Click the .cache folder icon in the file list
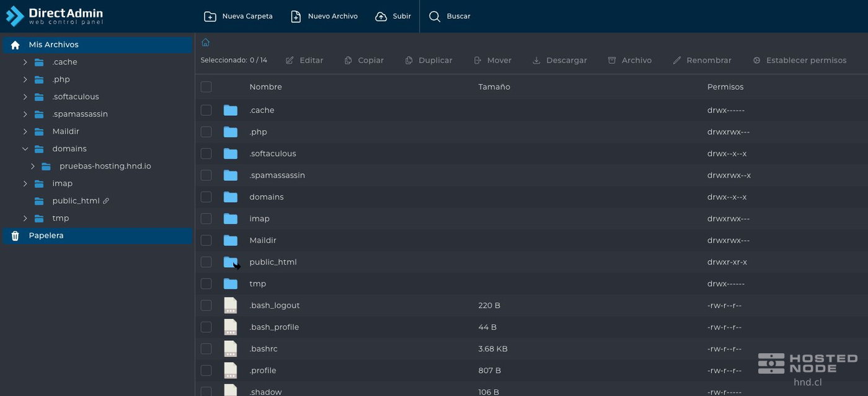The image size is (868, 396). pos(231,110)
